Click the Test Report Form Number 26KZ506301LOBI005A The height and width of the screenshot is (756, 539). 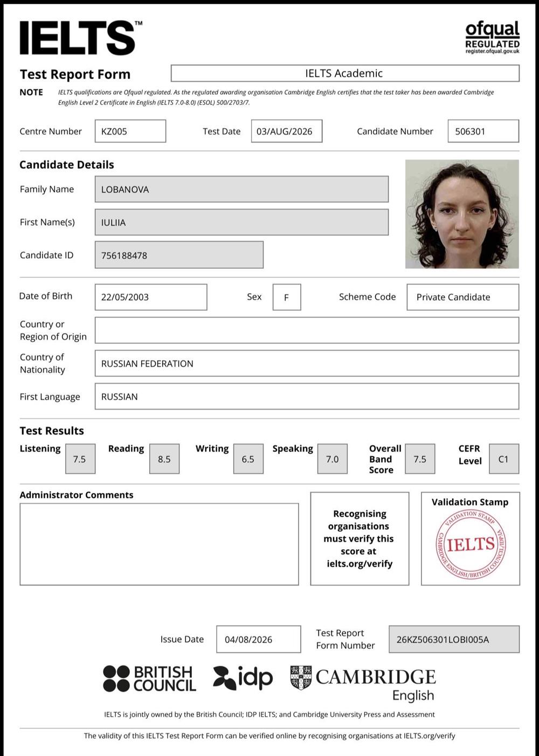454,639
